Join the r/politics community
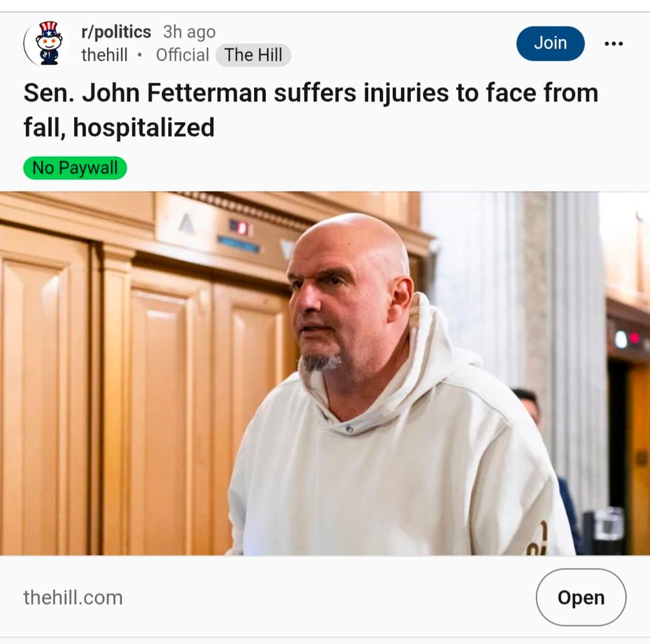 (550, 44)
